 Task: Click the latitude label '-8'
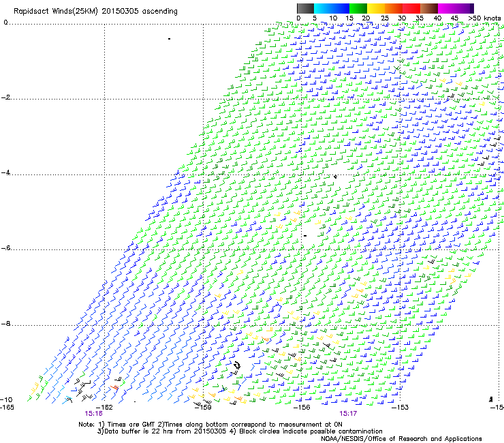[6, 324]
